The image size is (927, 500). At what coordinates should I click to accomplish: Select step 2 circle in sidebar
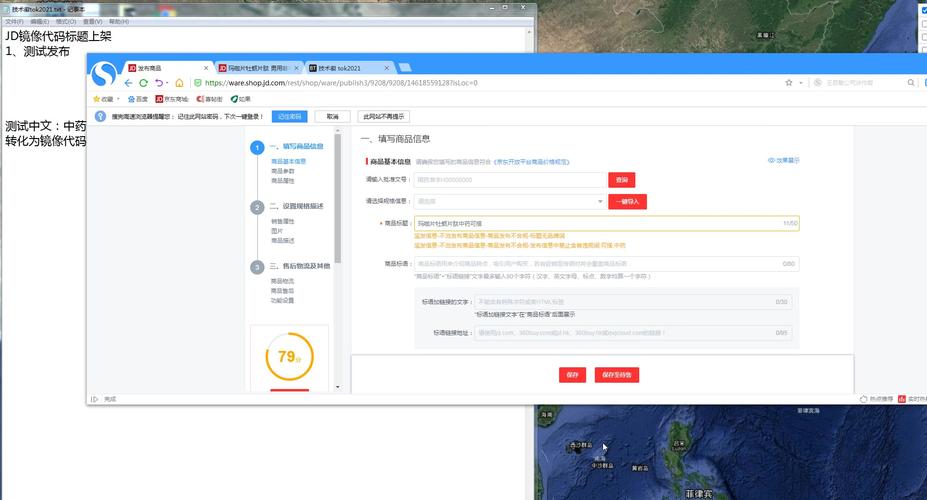[257, 207]
